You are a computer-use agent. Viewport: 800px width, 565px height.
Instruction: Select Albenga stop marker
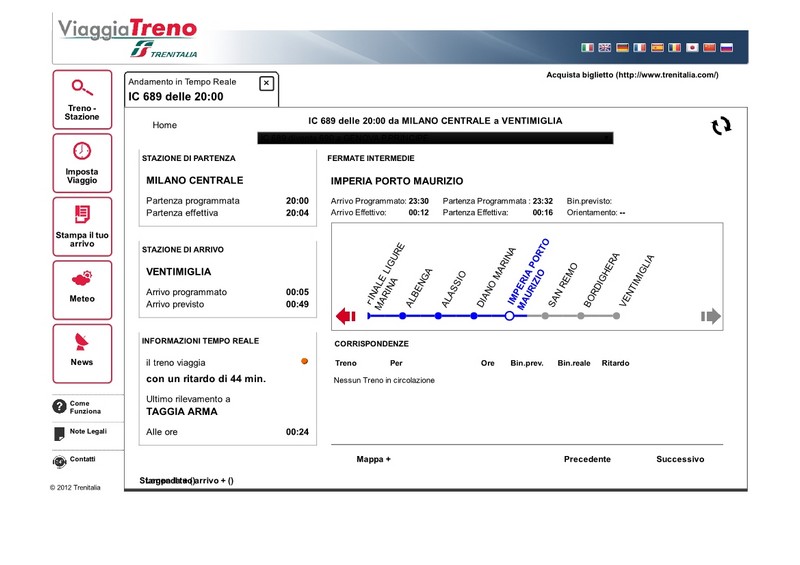coord(403,316)
